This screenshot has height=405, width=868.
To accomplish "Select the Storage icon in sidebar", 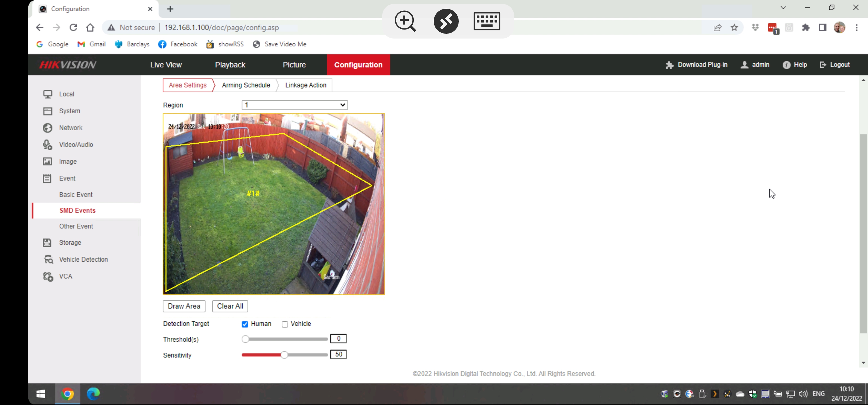I will (x=47, y=242).
